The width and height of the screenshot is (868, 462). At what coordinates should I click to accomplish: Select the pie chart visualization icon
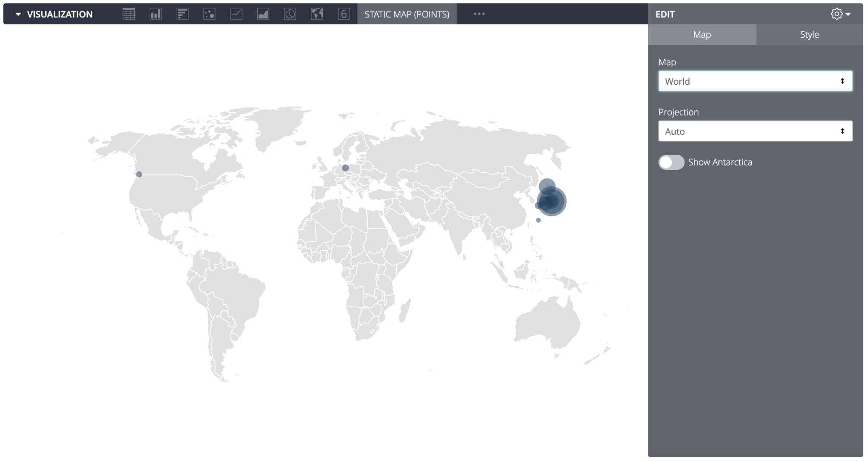tap(290, 14)
